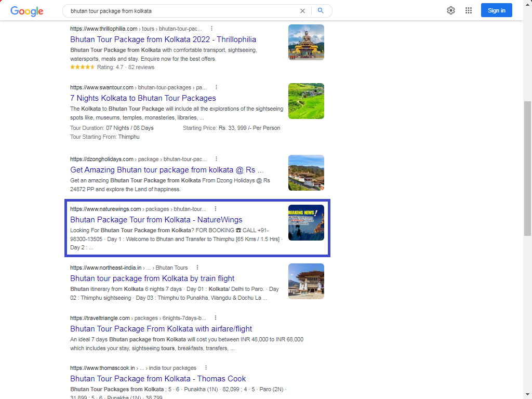Click the magnifier search icon

point(321,10)
